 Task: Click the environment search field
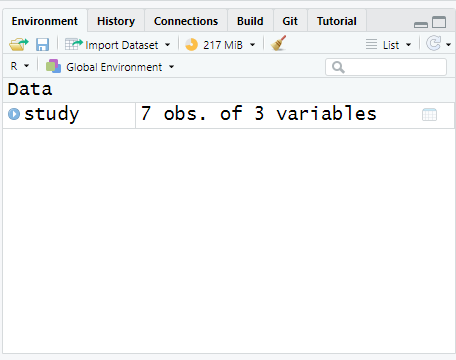pyautogui.click(x=386, y=67)
